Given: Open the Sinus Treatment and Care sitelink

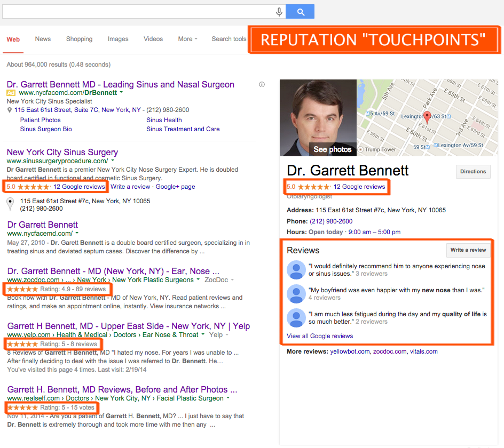Looking at the screenshot, I should click(x=183, y=129).
